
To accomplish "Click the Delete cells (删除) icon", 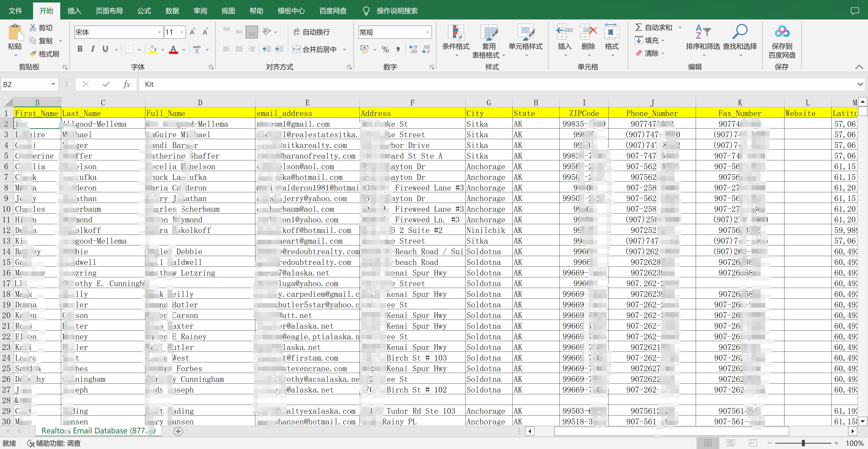I will (x=588, y=32).
